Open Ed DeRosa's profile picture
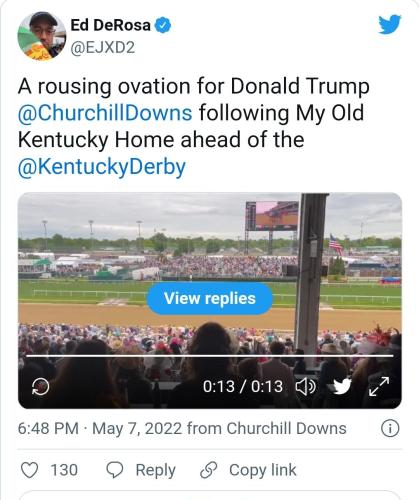 pyautogui.click(x=41, y=36)
